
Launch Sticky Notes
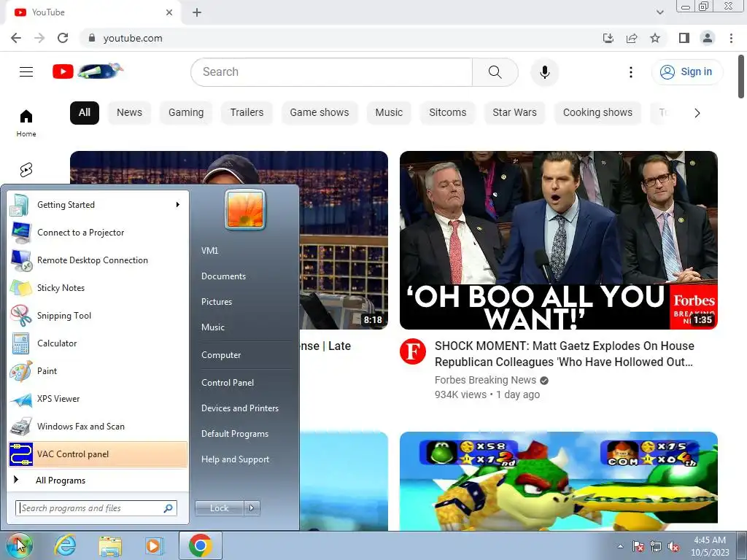click(x=98, y=287)
